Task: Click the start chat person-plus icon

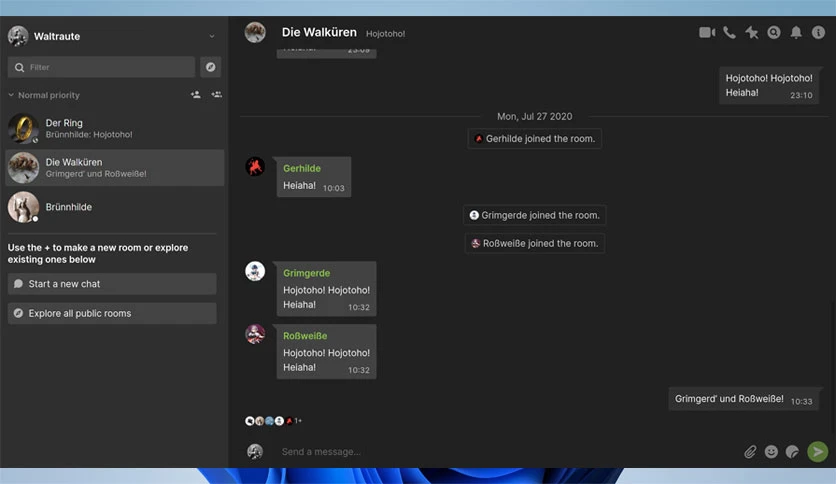Action: 196,95
